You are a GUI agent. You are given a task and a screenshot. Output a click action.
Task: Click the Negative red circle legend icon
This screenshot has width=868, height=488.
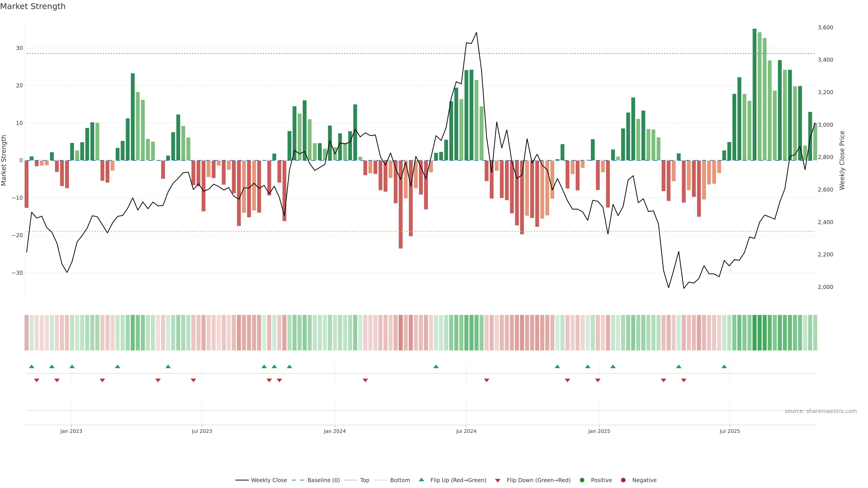(x=623, y=480)
